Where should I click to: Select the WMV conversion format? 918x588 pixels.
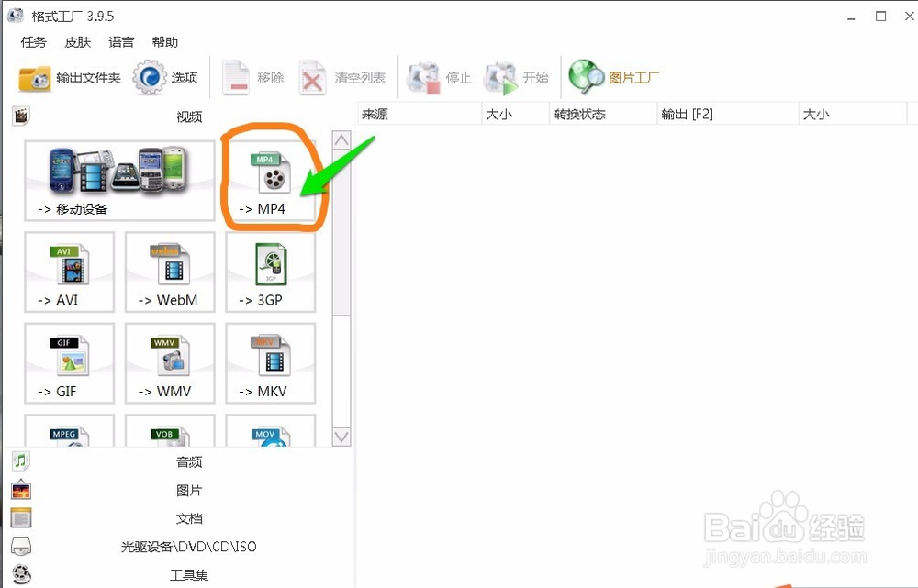click(169, 363)
